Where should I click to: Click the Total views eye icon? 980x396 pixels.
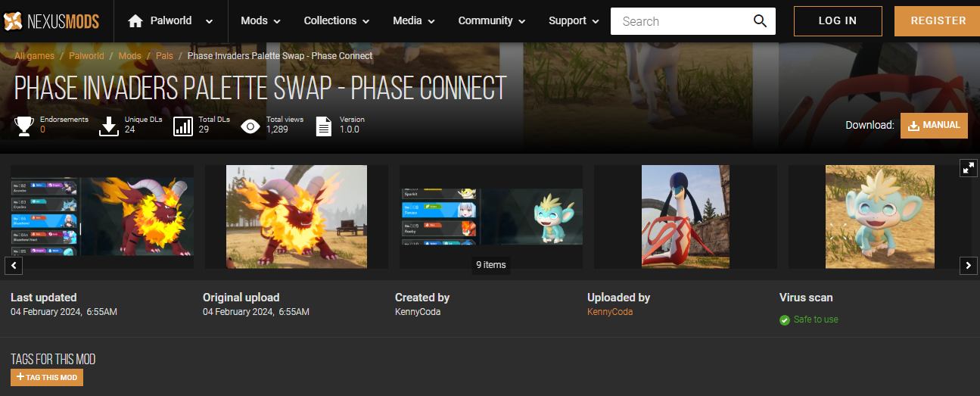(250, 126)
